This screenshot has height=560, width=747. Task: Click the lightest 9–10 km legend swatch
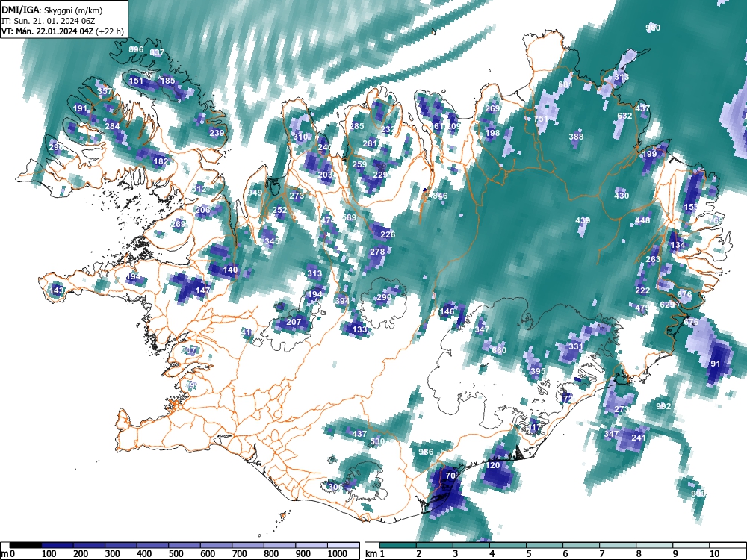tap(691, 545)
